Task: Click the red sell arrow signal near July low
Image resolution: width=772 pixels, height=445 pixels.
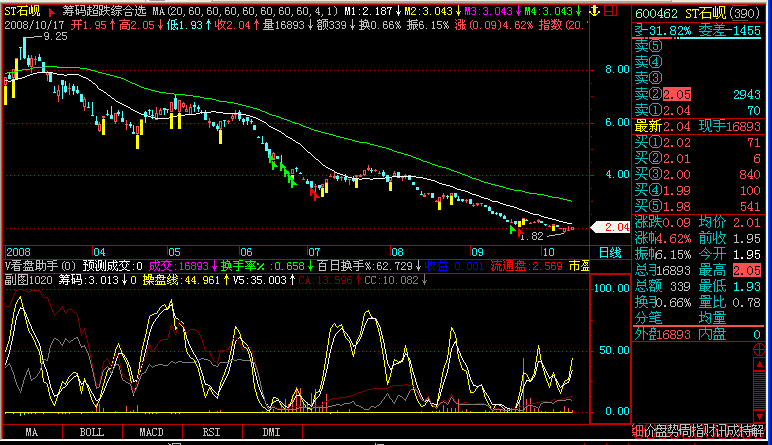Action: click(x=314, y=195)
